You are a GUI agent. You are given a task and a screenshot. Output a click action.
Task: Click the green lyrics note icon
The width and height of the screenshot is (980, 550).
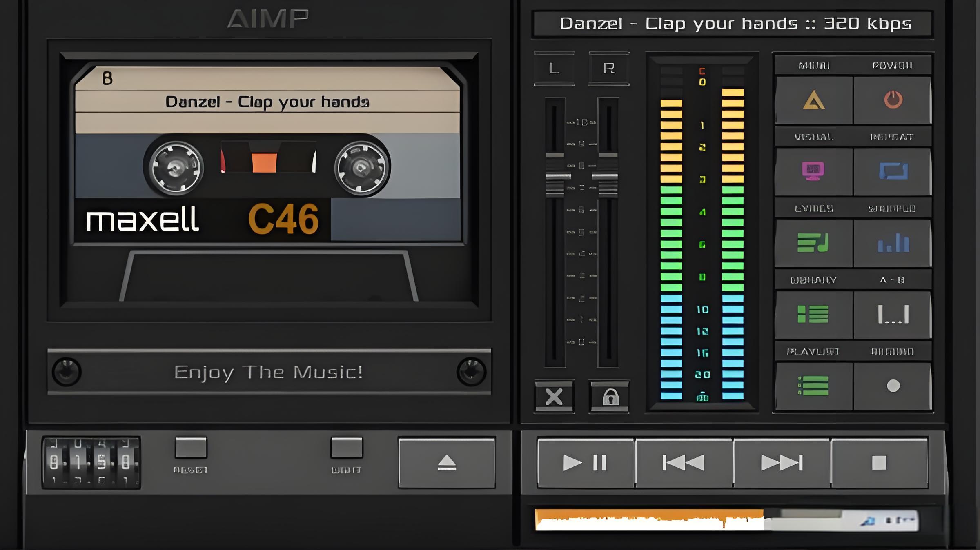coord(813,243)
